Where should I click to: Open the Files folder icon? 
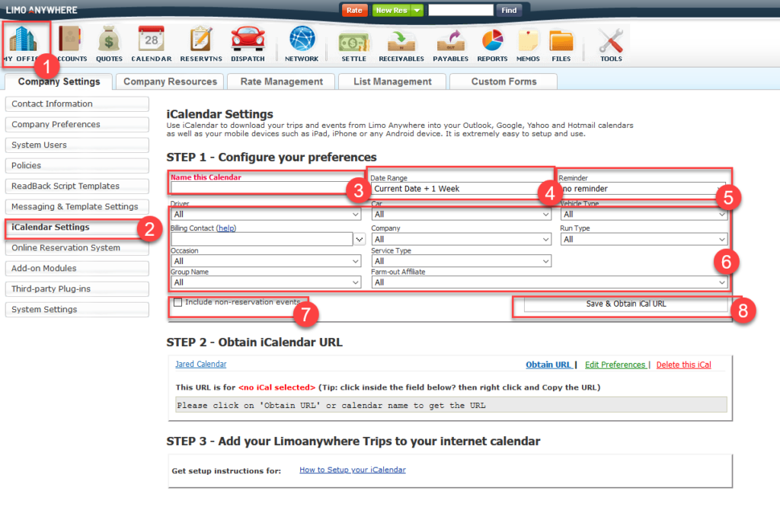561,41
